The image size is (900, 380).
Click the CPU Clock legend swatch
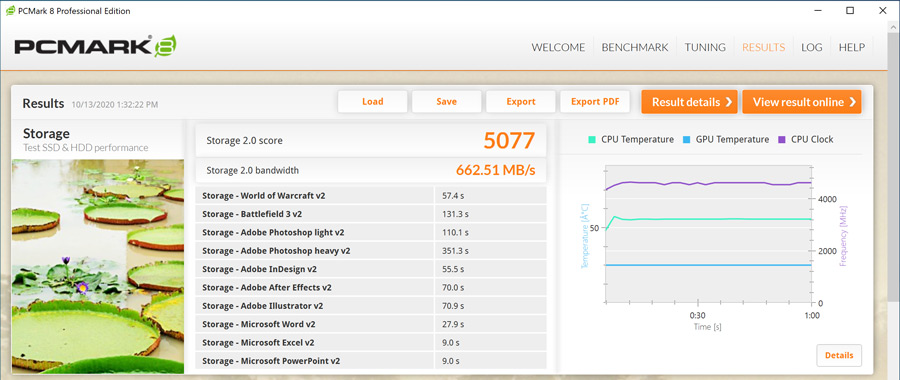[x=782, y=139]
